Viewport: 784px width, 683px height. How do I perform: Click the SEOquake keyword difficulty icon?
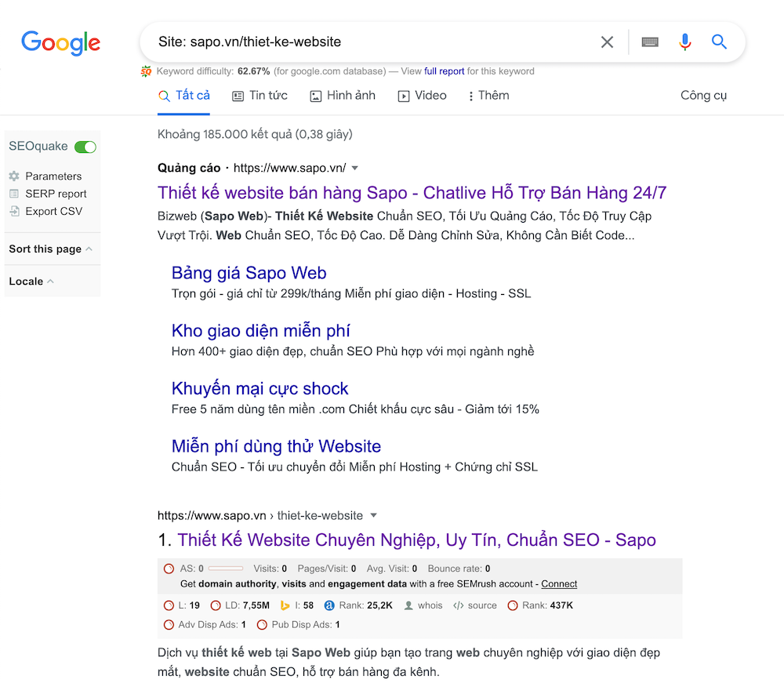pos(146,71)
